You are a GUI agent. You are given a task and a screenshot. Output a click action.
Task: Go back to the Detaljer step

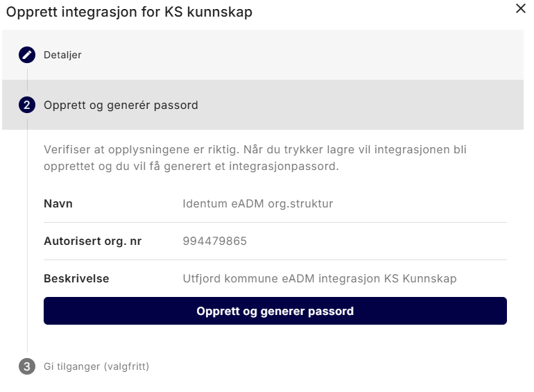point(62,55)
